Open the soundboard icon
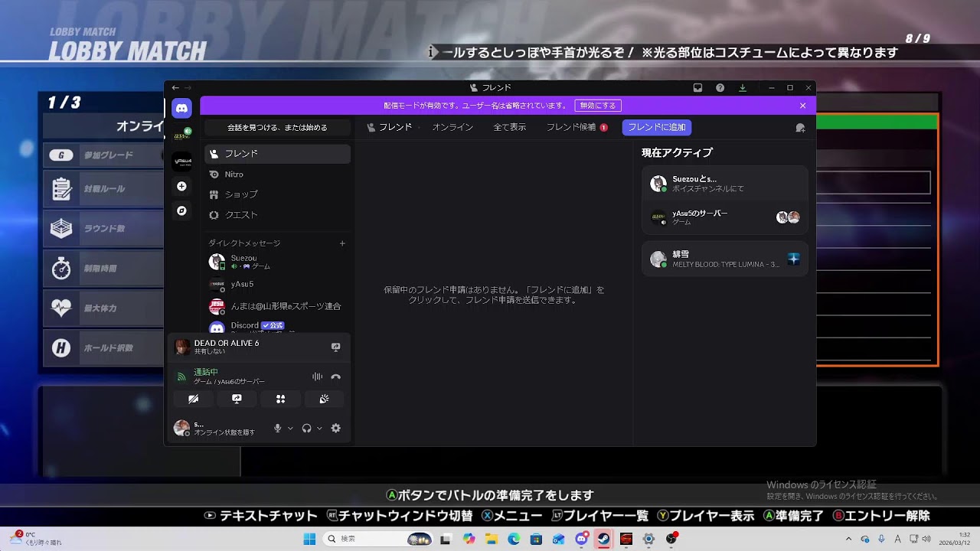 point(324,399)
